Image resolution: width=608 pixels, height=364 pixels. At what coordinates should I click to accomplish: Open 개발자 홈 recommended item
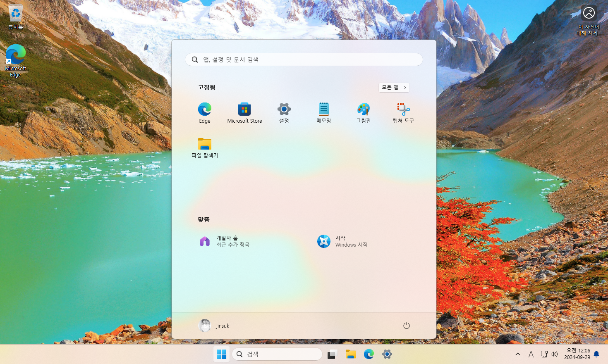(x=244, y=241)
